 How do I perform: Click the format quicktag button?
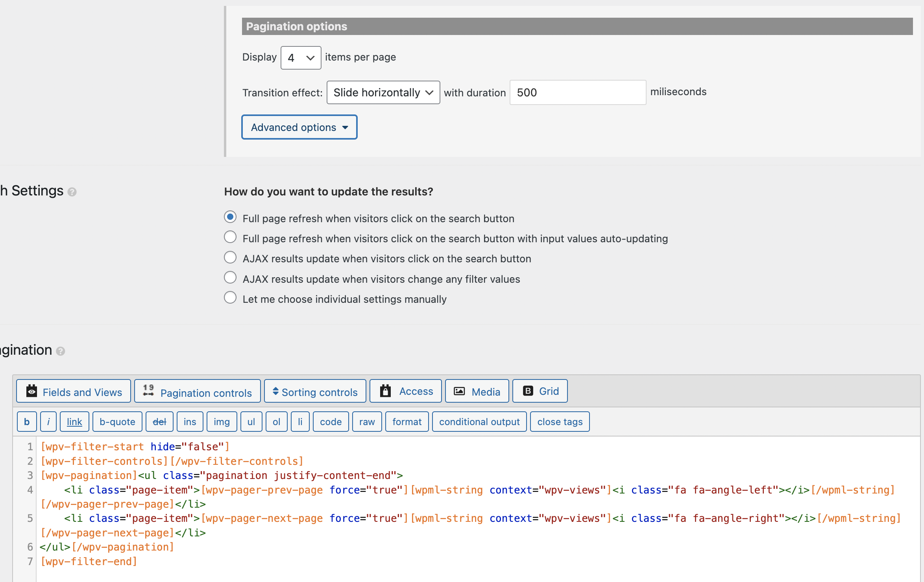click(x=407, y=422)
